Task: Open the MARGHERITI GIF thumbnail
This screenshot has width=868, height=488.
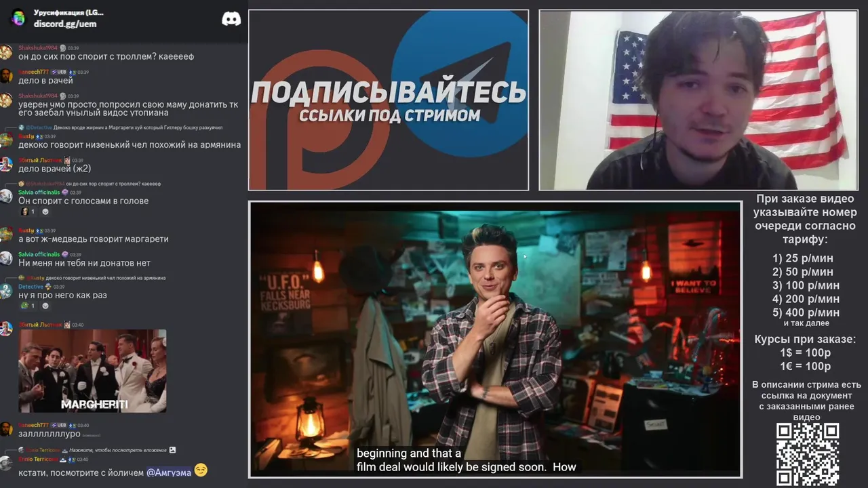Action: 92,371
